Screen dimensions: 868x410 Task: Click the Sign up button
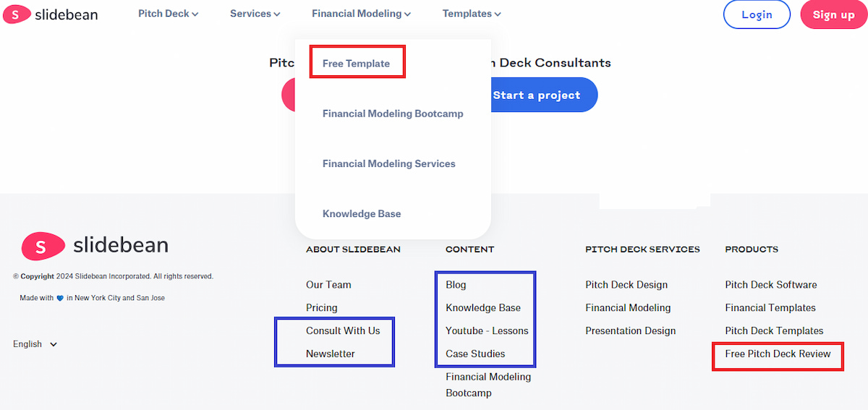833,14
